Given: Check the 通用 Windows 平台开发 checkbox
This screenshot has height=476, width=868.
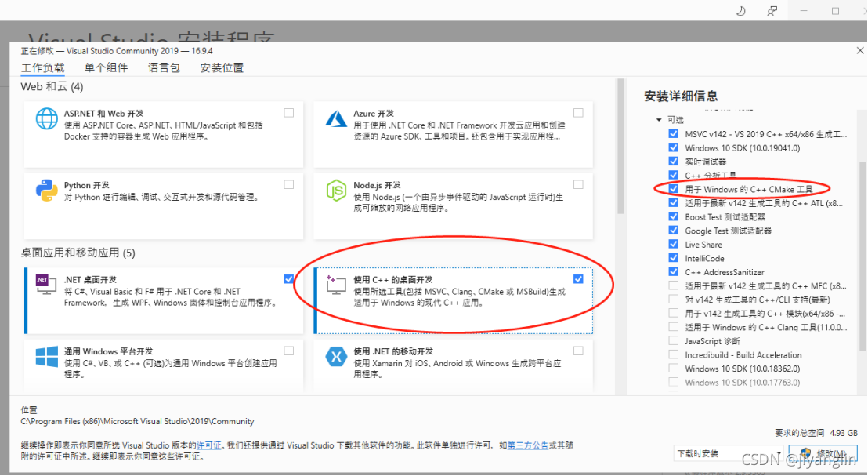Looking at the screenshot, I should (289, 351).
